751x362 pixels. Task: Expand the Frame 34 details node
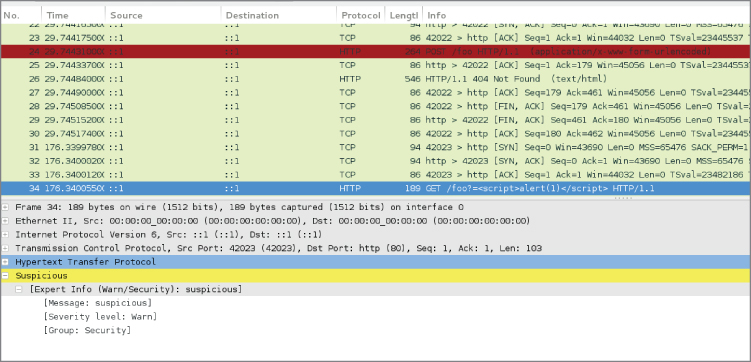click(5, 207)
